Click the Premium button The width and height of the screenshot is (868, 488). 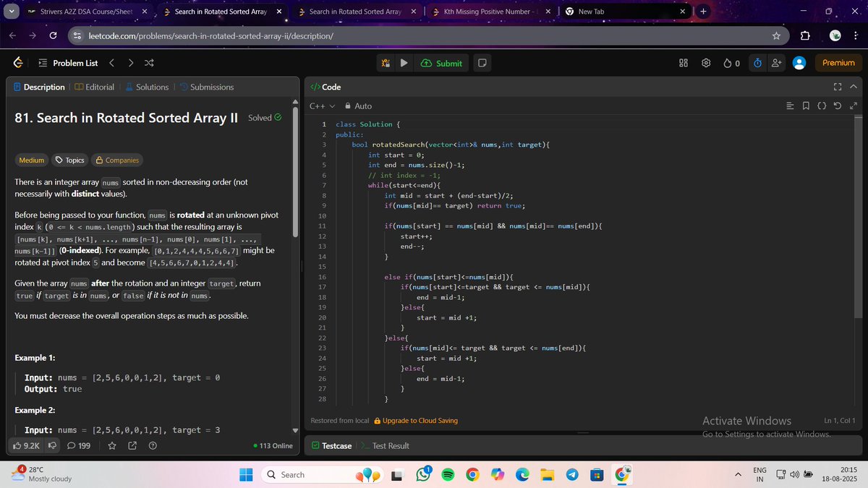[x=838, y=63]
